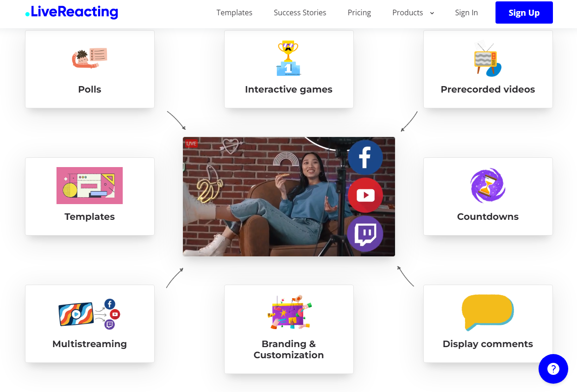Select the Multistreaming label
The width and height of the screenshot is (577, 392).
tap(89, 344)
